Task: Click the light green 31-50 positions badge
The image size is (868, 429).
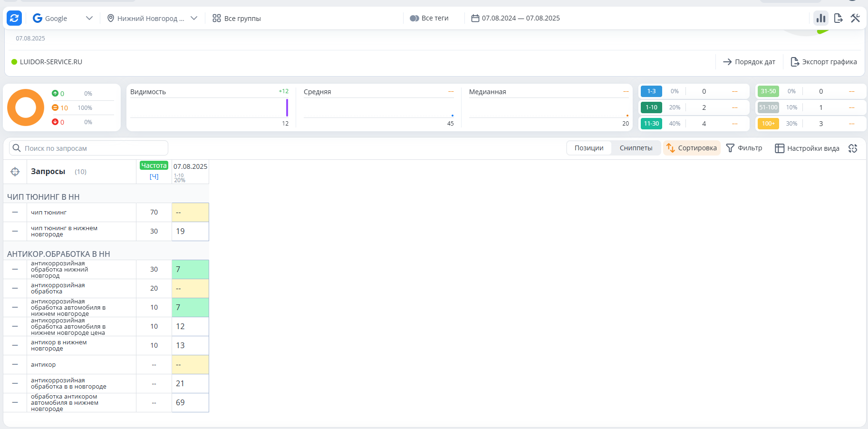Action: point(768,91)
